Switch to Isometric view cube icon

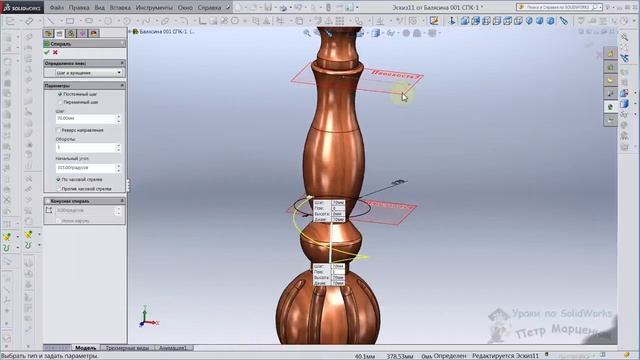click(x=529, y=21)
